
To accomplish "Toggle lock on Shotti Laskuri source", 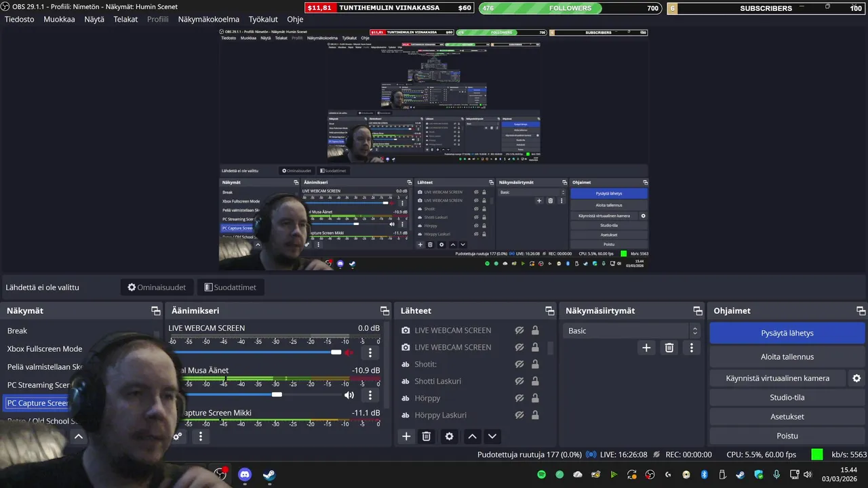I will pos(535,381).
